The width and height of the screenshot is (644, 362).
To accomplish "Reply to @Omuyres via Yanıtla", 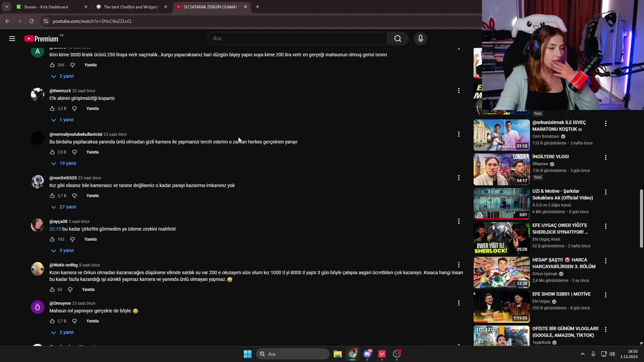I will 93,321.
